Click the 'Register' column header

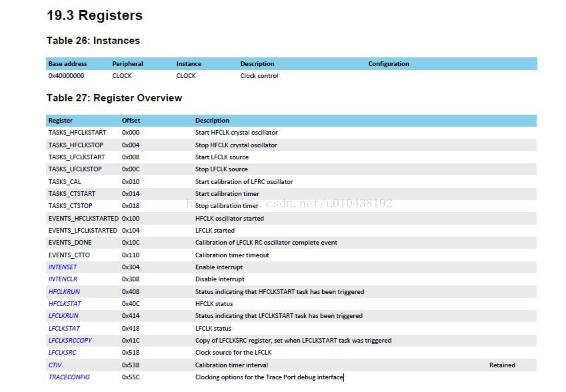pyautogui.click(x=60, y=121)
